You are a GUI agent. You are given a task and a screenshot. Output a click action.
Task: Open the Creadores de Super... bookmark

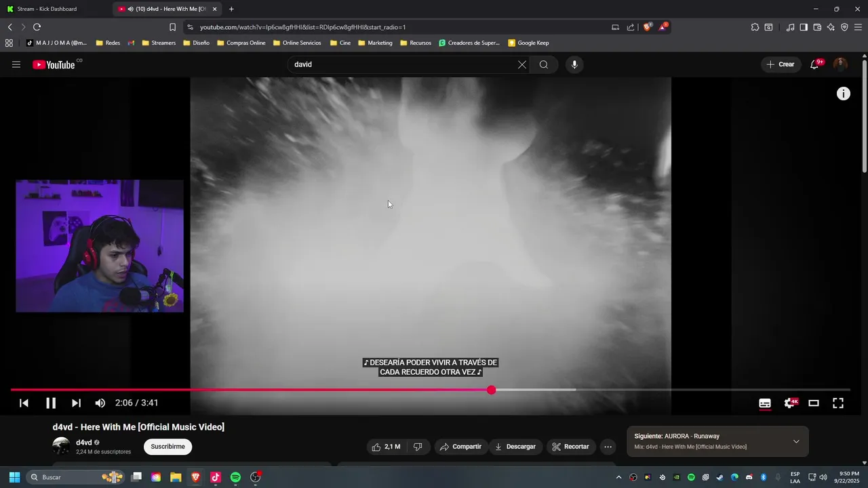pyautogui.click(x=469, y=43)
